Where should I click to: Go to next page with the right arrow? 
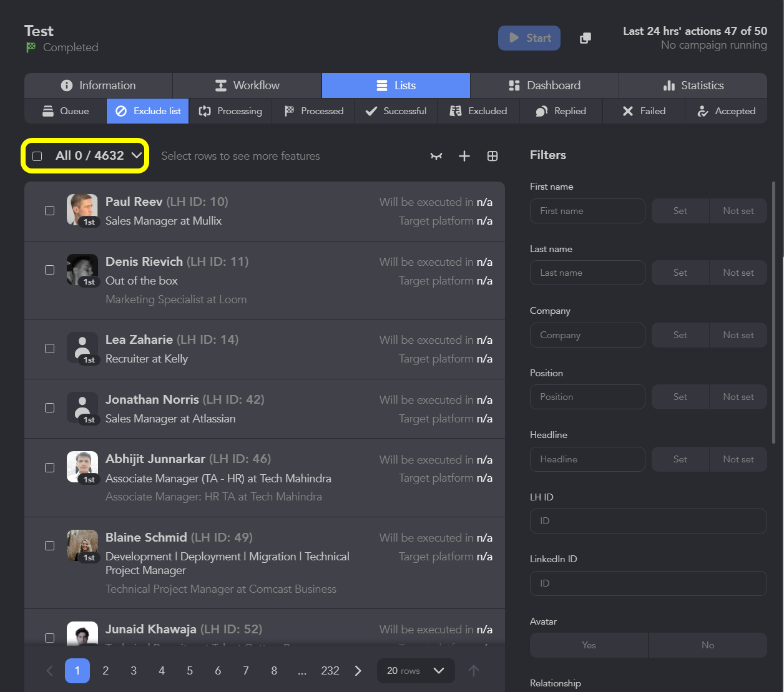point(358,671)
